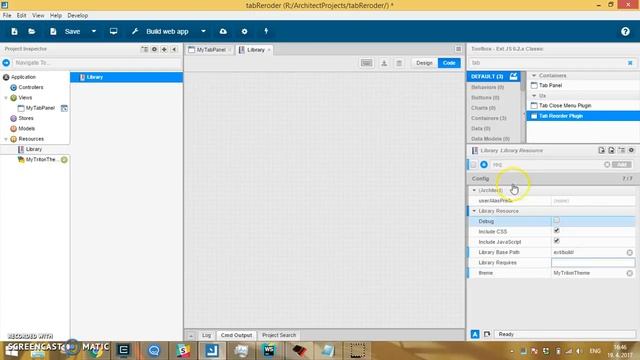
Task: Click the Project Inspector add plus icon
Action: pos(164,49)
